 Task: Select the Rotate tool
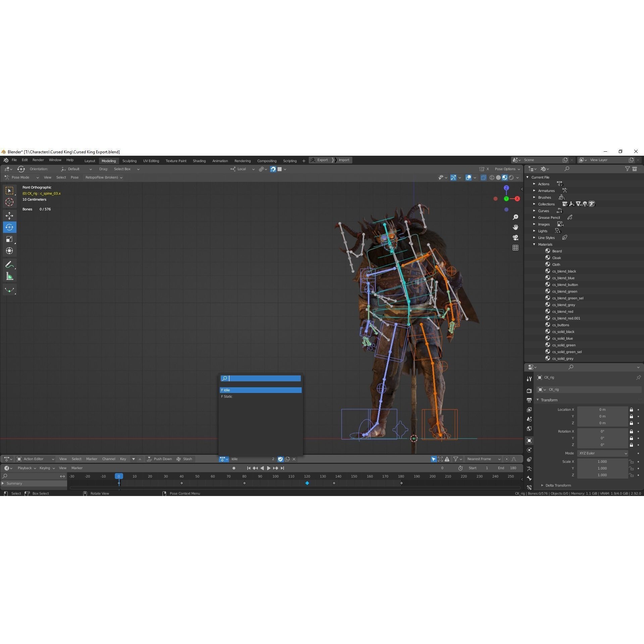[9, 227]
